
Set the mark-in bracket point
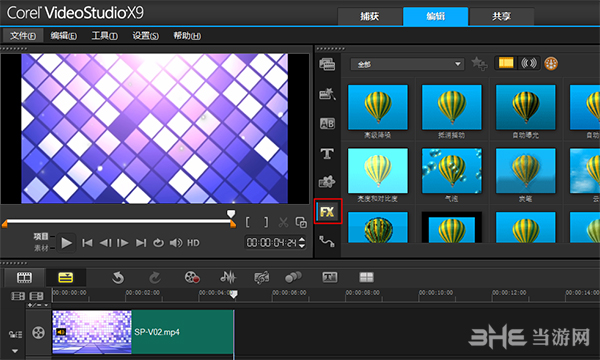248,222
